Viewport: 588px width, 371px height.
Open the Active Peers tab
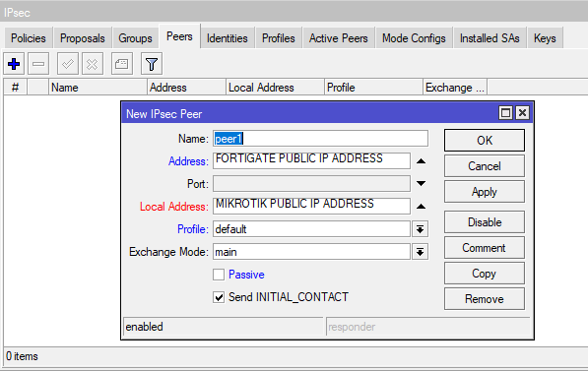coord(339,38)
